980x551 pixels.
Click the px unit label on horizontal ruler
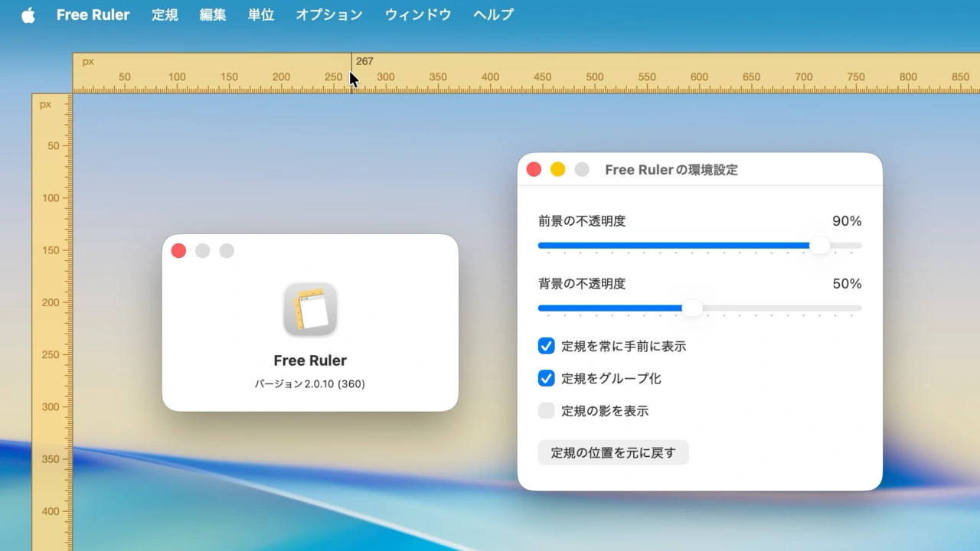(88, 61)
